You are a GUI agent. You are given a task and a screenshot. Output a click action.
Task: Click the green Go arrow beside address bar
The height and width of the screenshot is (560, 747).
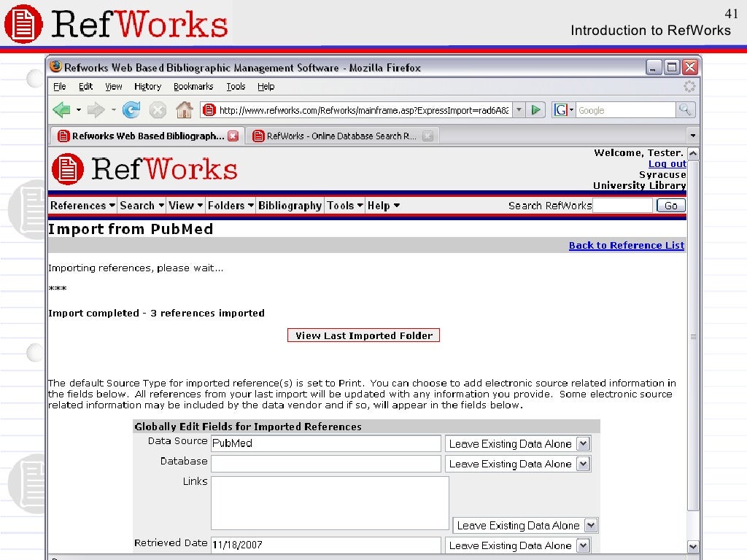[x=535, y=110]
